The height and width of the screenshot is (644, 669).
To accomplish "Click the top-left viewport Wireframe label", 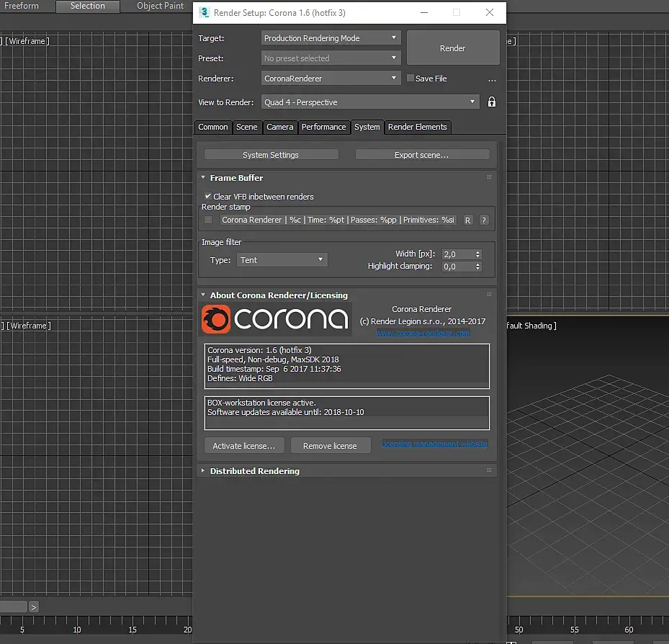I will [27, 41].
